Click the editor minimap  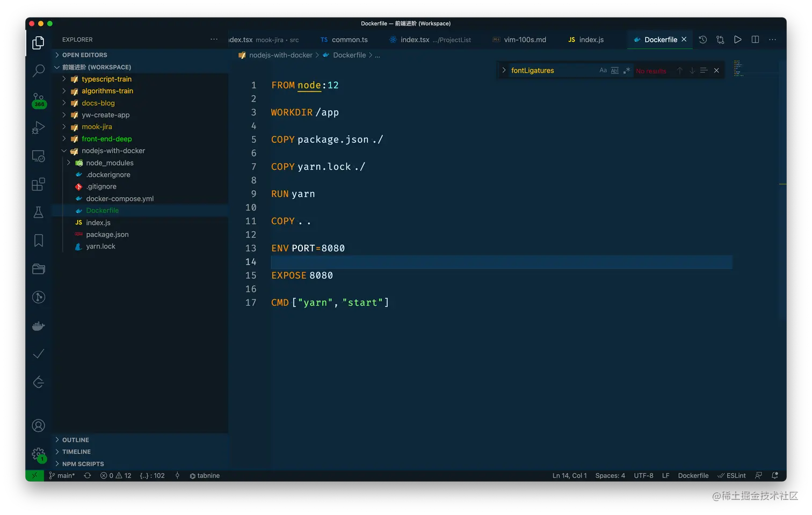738,68
